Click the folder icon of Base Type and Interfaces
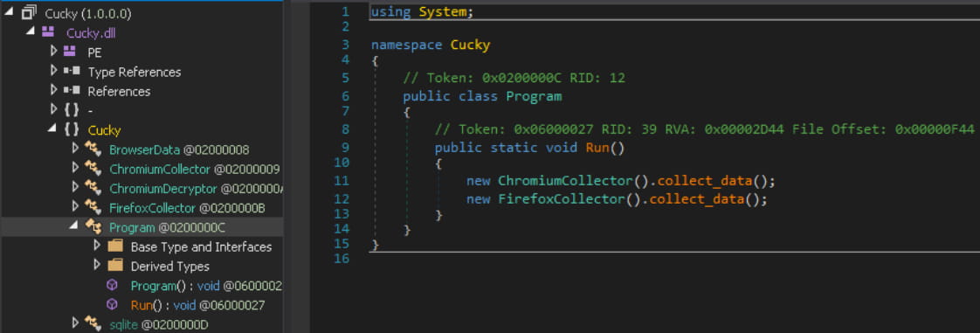Image resolution: width=980 pixels, height=333 pixels. pyautogui.click(x=115, y=246)
